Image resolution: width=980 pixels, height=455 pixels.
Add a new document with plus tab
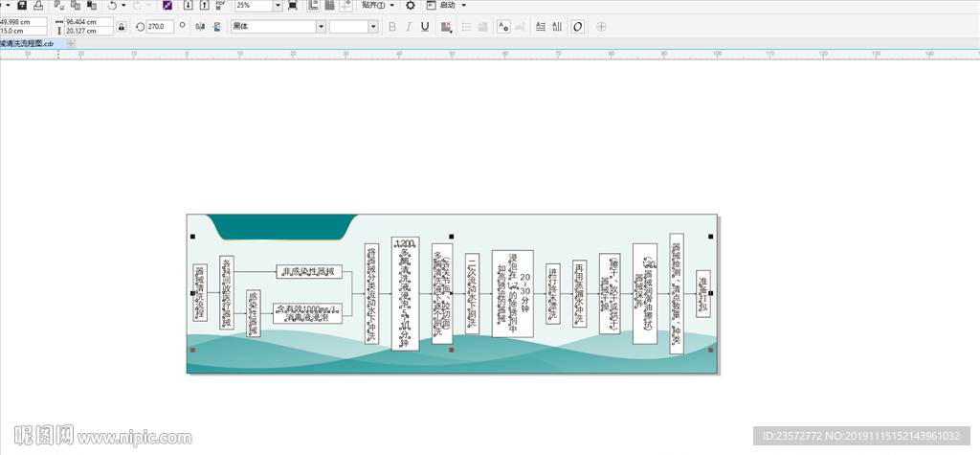(x=71, y=43)
